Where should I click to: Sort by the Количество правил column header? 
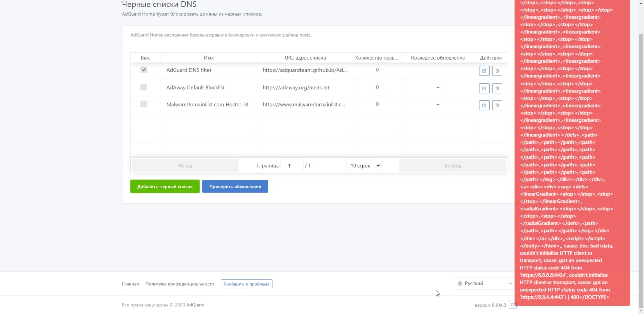[x=377, y=58]
